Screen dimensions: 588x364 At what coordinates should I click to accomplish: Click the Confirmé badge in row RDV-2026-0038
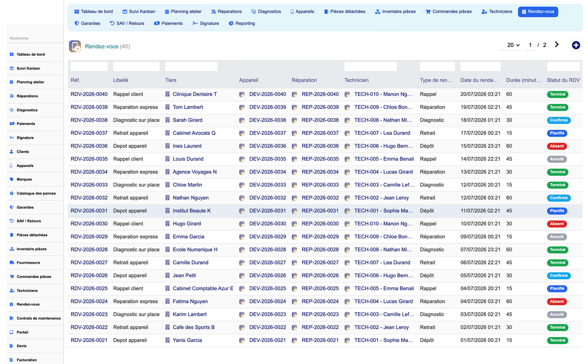pyautogui.click(x=559, y=120)
